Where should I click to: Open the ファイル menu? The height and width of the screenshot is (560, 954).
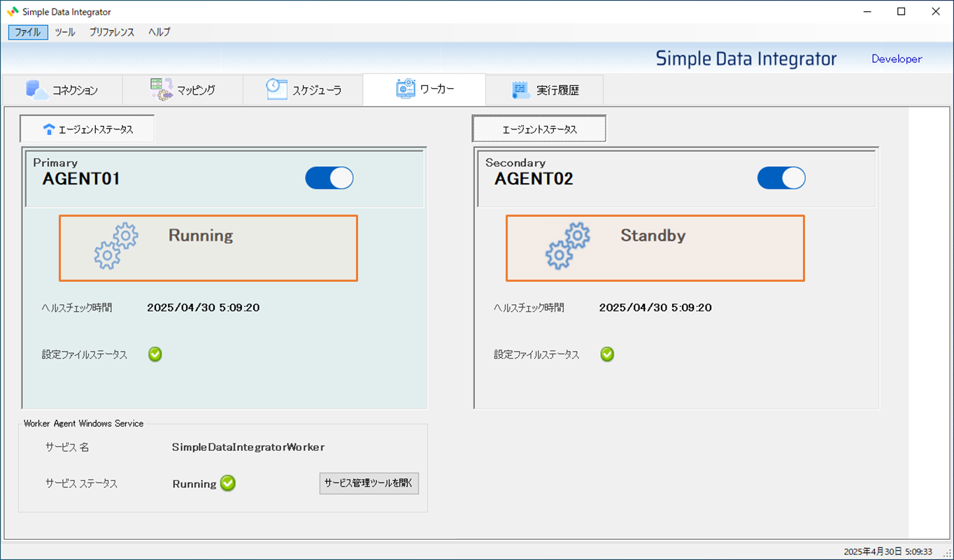tap(28, 32)
